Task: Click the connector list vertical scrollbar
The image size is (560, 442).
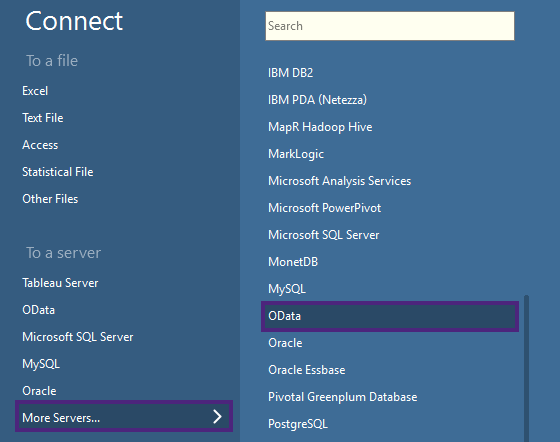Action: click(x=526, y=368)
